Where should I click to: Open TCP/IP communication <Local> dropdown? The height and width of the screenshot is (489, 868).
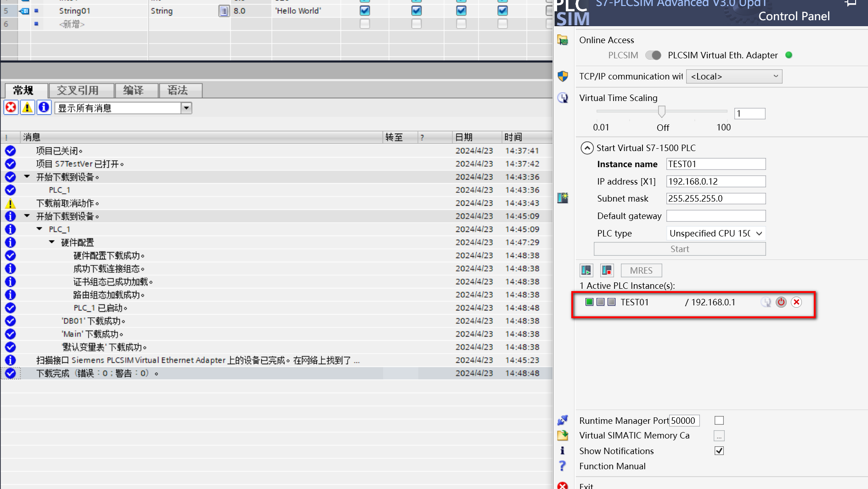(x=734, y=77)
